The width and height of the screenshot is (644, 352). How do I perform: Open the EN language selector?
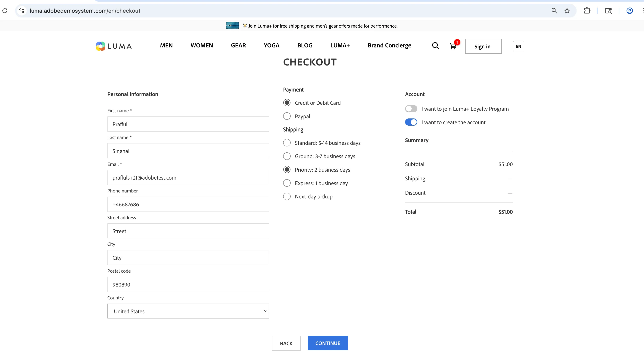[518, 46]
